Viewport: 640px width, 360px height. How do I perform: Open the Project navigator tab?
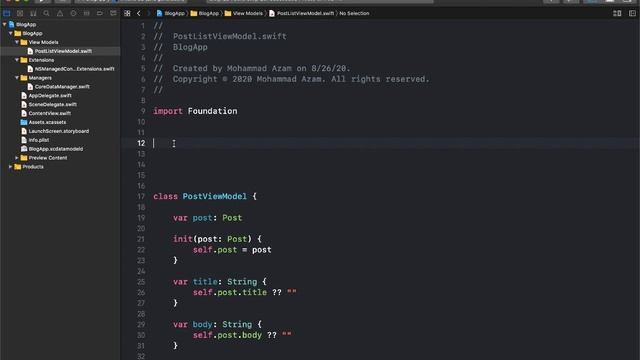(x=7, y=13)
